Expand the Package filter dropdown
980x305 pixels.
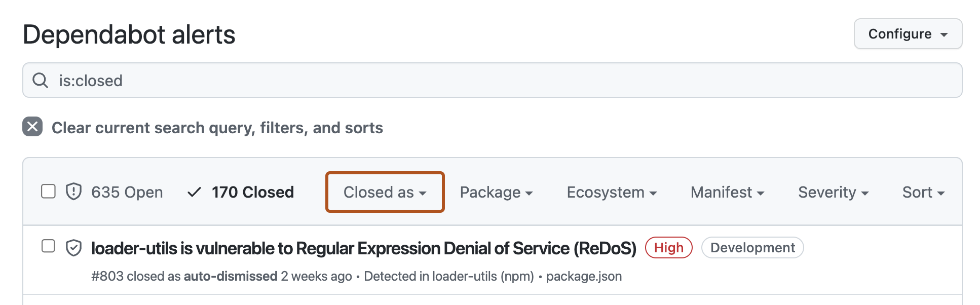(x=496, y=192)
